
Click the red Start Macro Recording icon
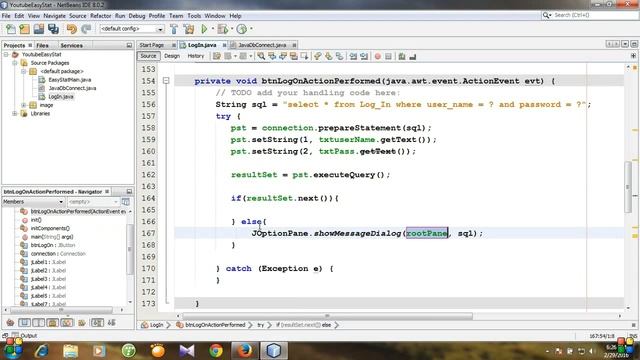pyautogui.click(x=378, y=56)
